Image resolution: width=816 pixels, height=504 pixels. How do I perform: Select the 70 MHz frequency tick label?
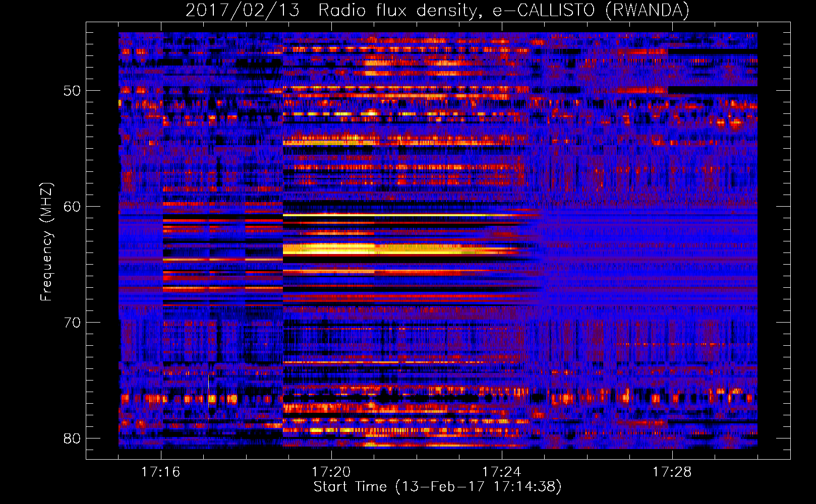72,323
